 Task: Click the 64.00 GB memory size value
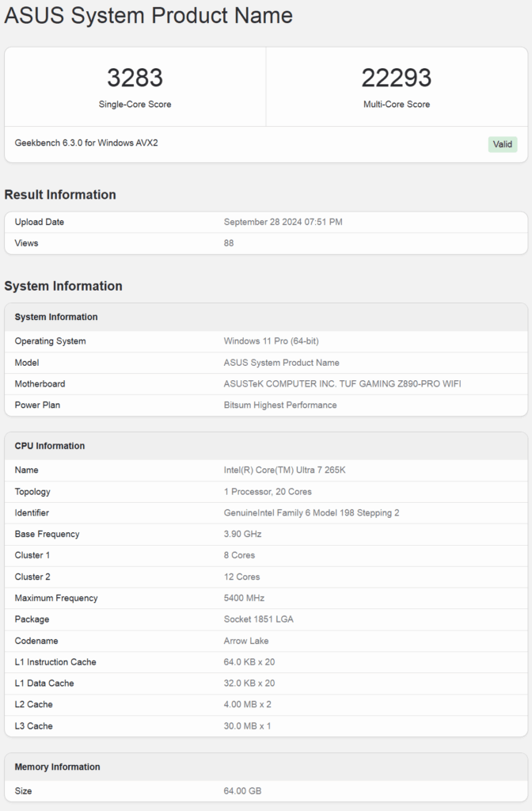tap(242, 791)
